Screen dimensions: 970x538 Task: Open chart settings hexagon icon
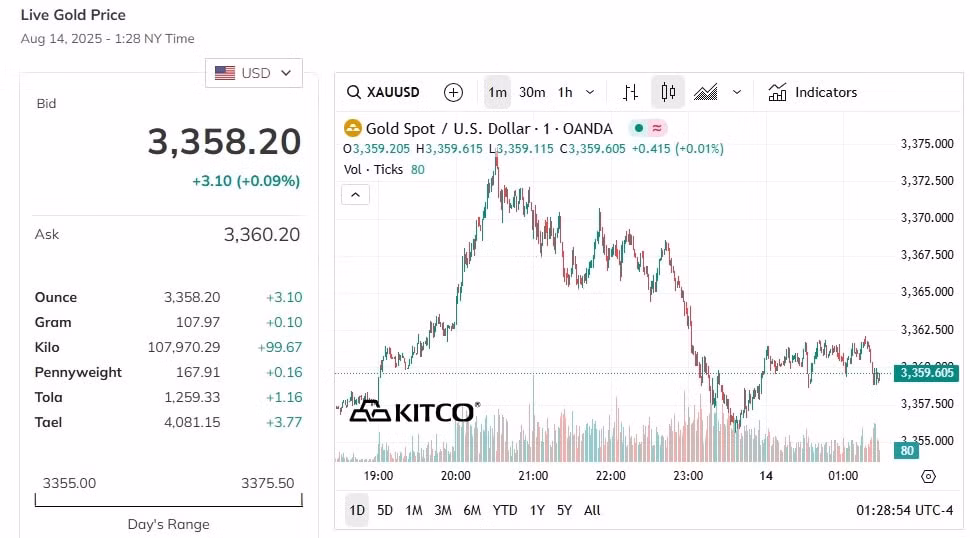[x=928, y=476]
